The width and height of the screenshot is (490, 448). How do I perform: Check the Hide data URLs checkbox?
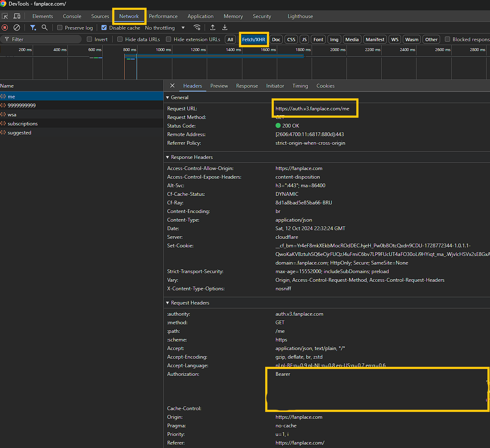[x=120, y=40]
